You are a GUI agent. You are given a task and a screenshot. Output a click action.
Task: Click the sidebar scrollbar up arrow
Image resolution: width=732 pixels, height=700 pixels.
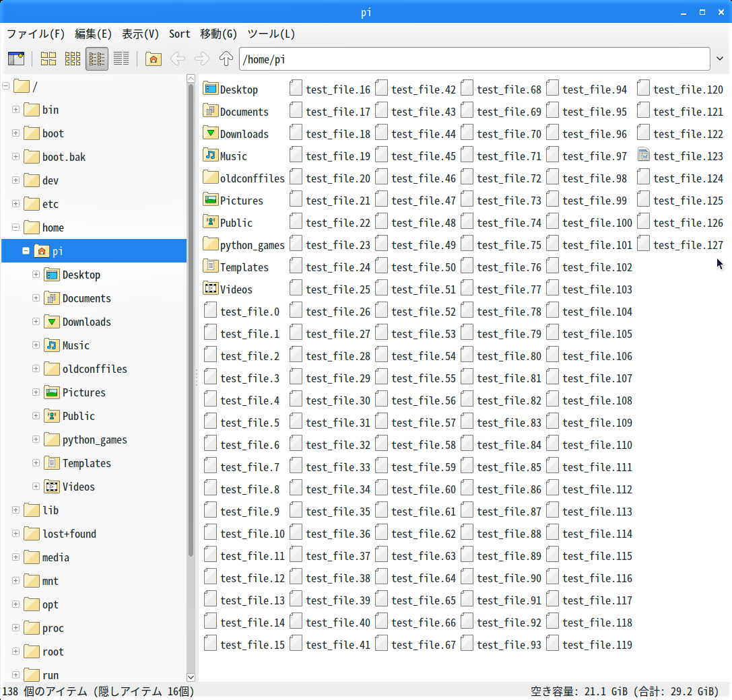coord(191,78)
